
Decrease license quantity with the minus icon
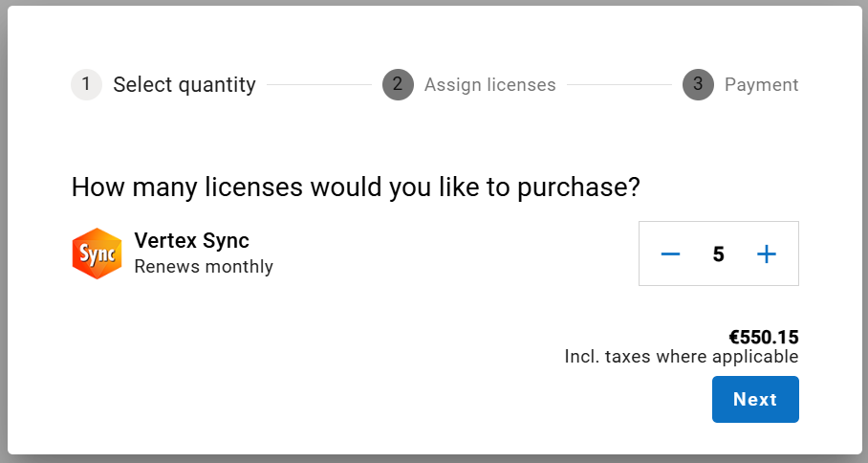click(x=670, y=254)
